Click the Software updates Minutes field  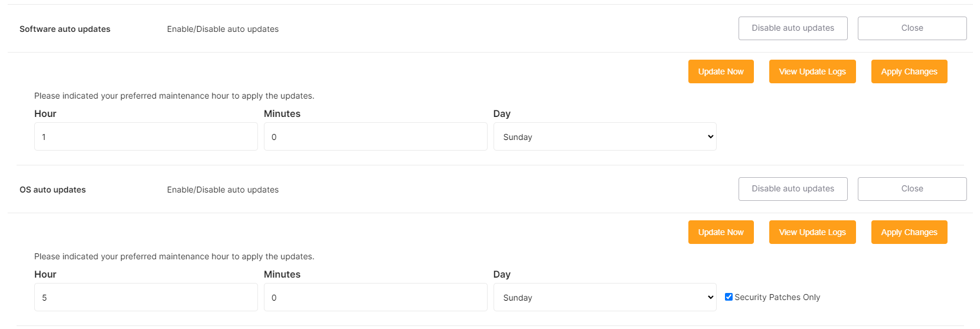pos(375,136)
